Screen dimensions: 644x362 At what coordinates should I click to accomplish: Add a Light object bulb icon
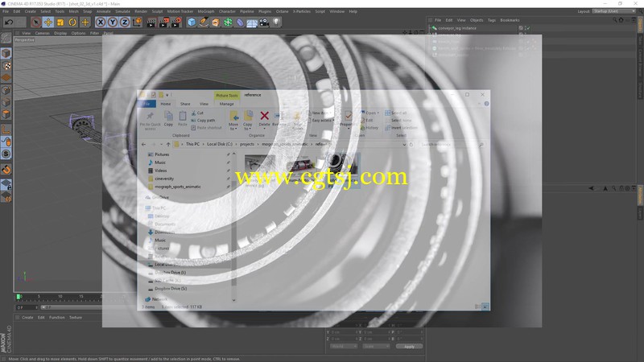tap(276, 23)
